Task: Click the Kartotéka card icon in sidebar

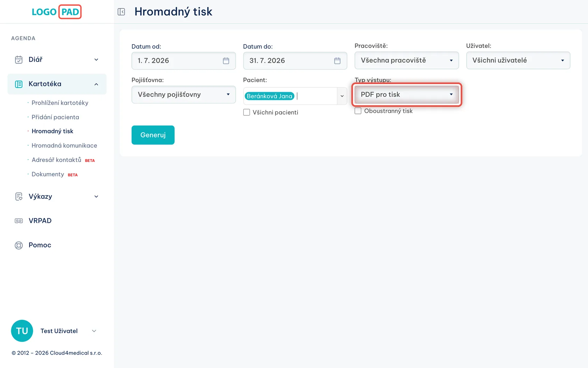Action: pyautogui.click(x=19, y=84)
